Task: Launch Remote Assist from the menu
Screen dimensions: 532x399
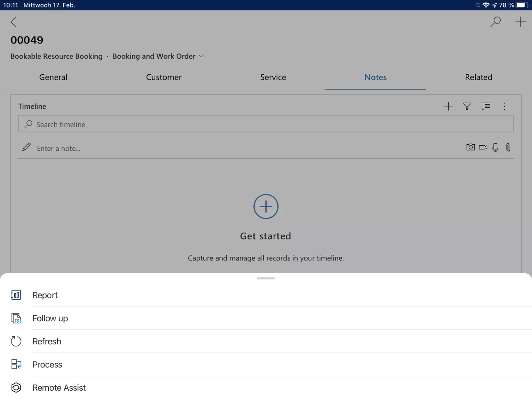Action: (x=59, y=387)
